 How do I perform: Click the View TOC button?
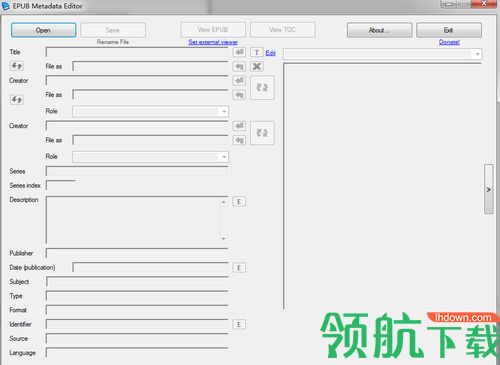(x=283, y=30)
